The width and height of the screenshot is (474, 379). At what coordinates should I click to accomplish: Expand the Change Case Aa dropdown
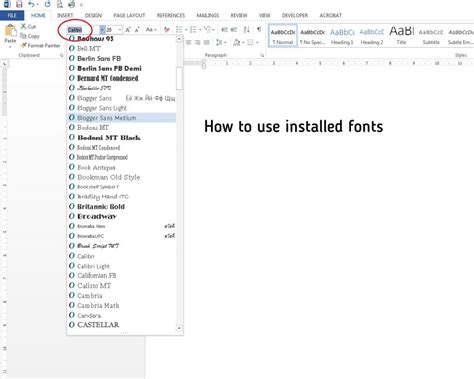pos(151,30)
